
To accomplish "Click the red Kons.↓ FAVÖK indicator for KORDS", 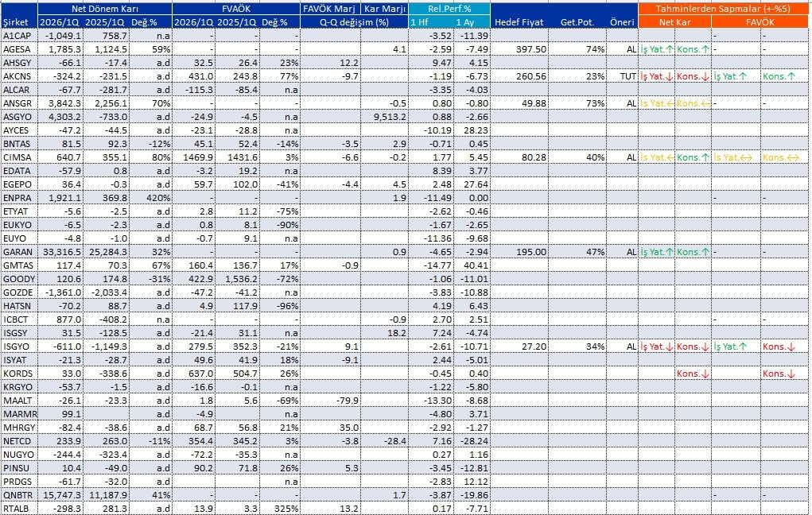I will (779, 374).
